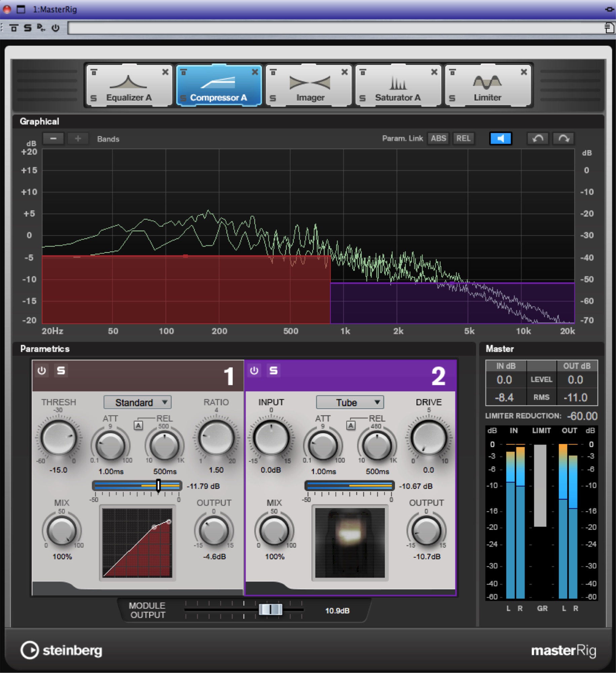Viewport: 616px width, 673px height.
Task: Click the THRESH knob on band 1
Action: (x=59, y=438)
